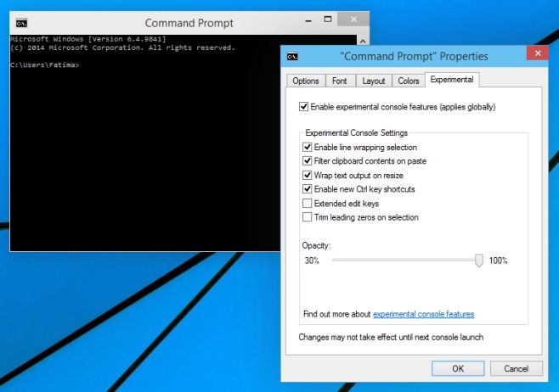This screenshot has height=392, width=559.
Task: Minimize the Command Prompt window
Action: coord(308,20)
